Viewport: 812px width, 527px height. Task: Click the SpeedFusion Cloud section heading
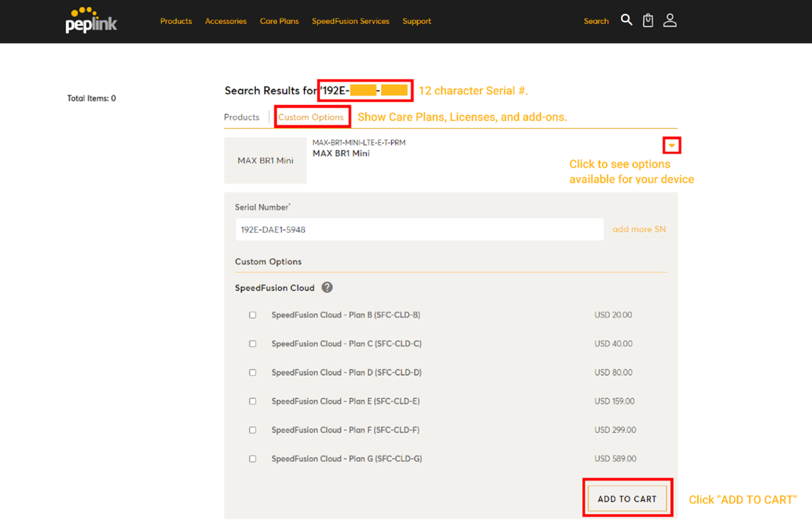tap(274, 288)
